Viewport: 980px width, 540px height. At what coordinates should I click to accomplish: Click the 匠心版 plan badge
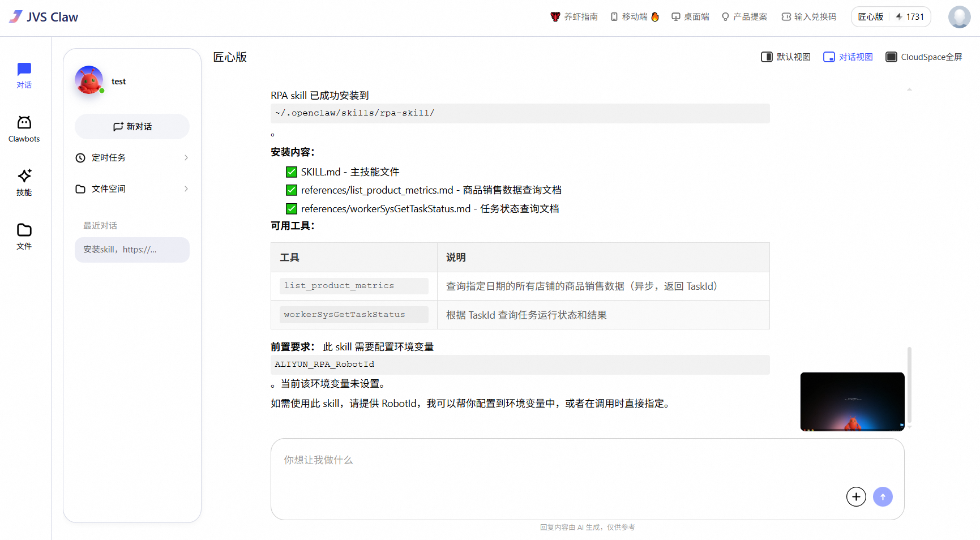(x=871, y=17)
